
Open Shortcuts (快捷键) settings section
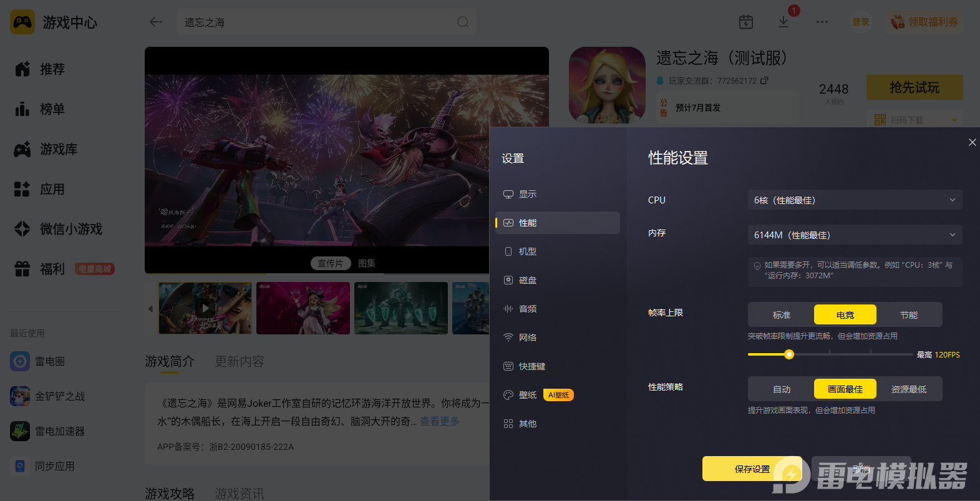558,366
